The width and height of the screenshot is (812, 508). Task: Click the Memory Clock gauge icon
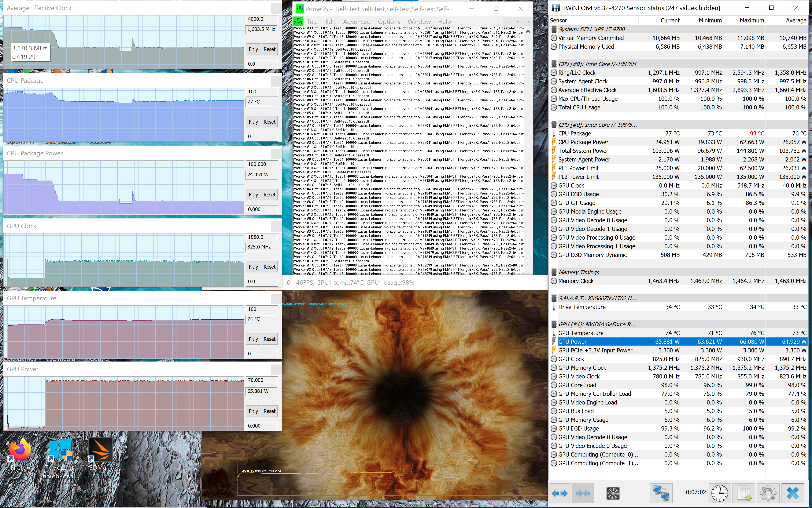554,281
